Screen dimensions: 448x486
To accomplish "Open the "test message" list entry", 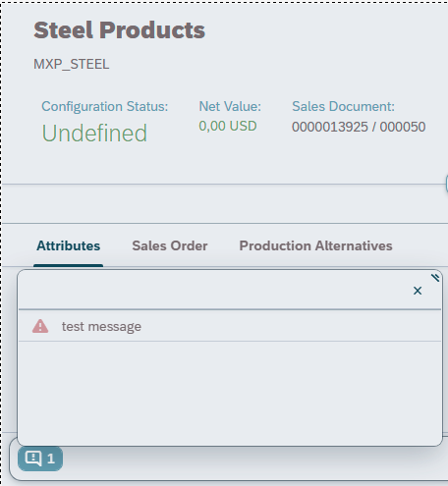I will pos(230,326).
